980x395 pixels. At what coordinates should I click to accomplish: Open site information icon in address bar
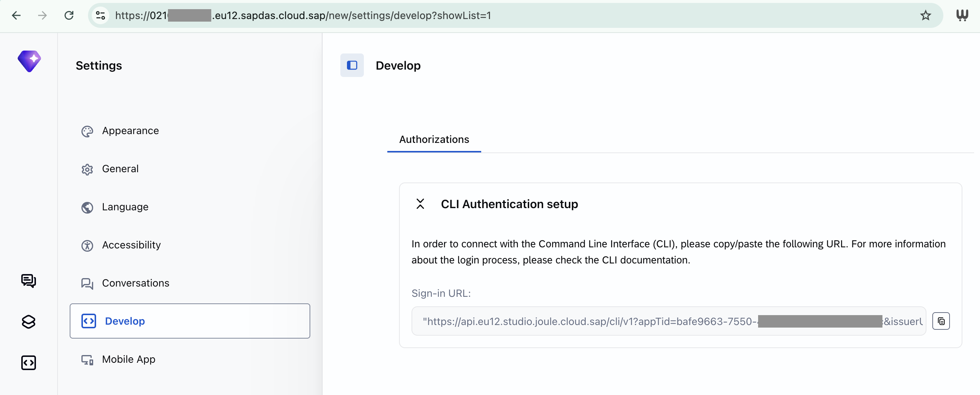(x=100, y=16)
